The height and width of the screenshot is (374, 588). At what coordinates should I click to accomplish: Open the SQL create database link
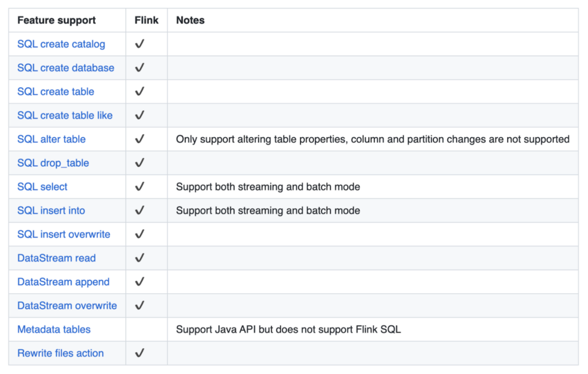tap(65, 68)
